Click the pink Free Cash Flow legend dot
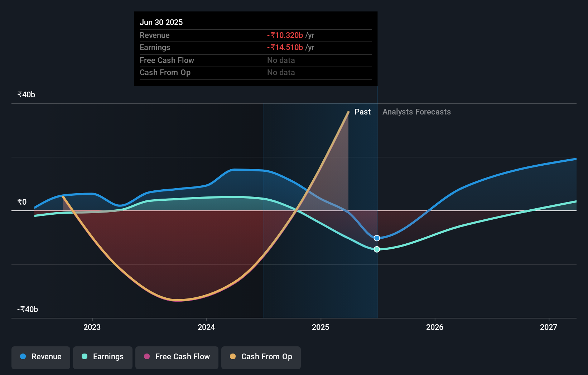This screenshot has height=375, width=588. (147, 356)
